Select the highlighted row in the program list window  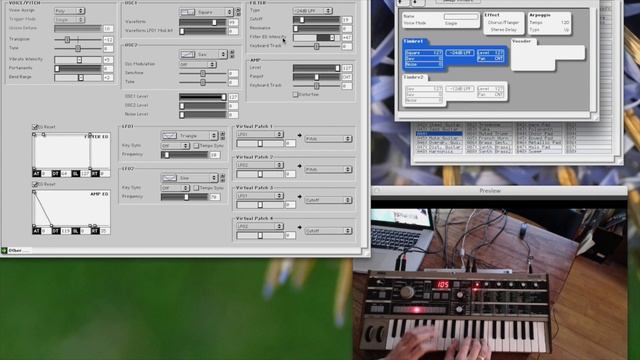[439, 133]
